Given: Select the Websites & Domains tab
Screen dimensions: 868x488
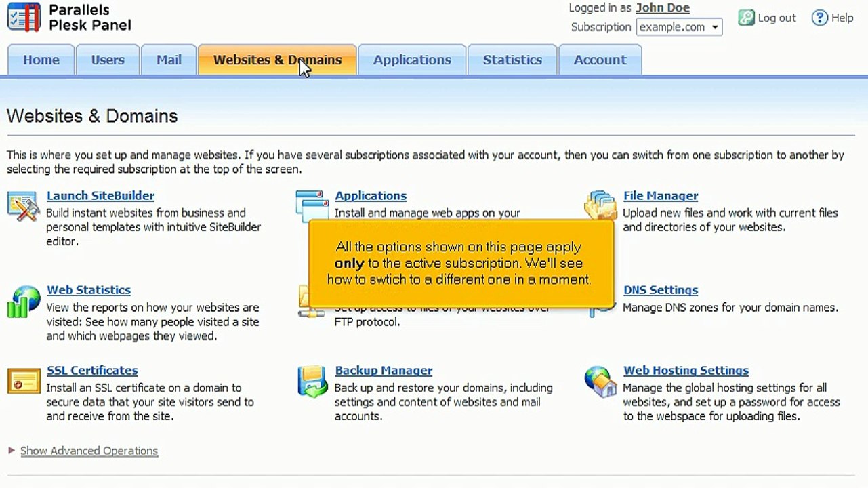Looking at the screenshot, I should click(x=277, y=60).
